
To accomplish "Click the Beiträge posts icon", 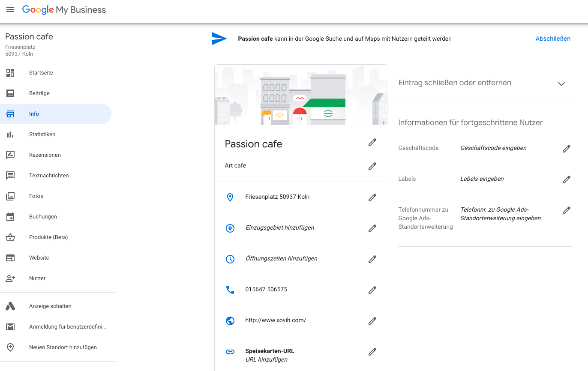I will pos(10,93).
